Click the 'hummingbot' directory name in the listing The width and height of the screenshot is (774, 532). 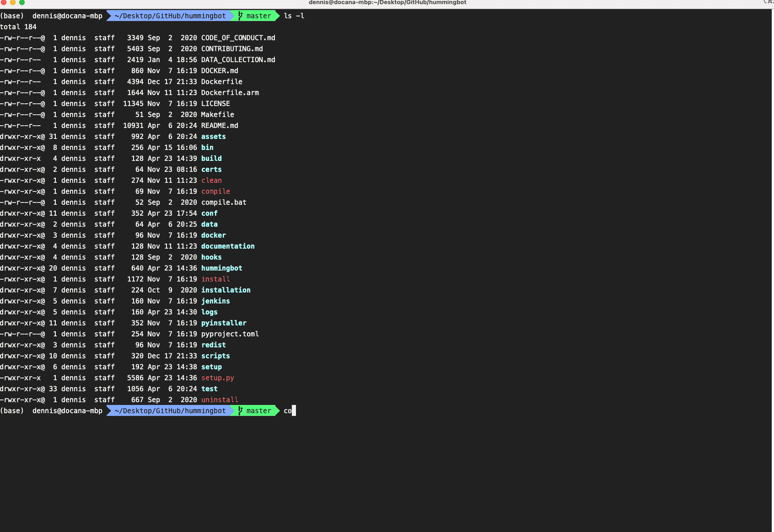coord(221,268)
